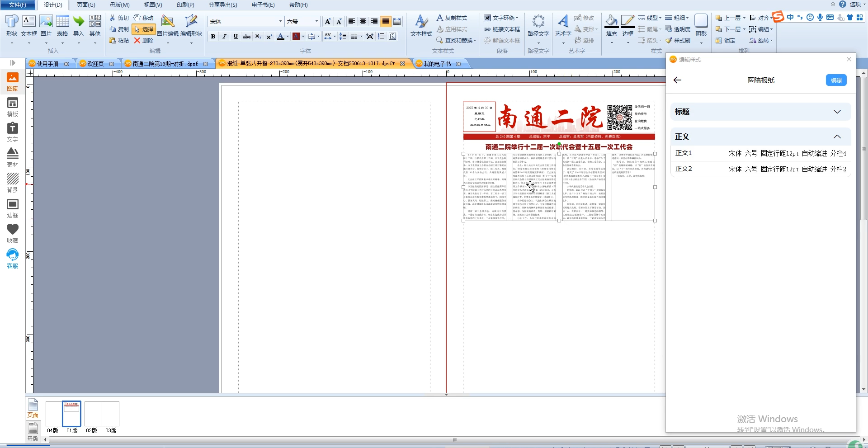Open the 素材 materials sidebar panel
The height and width of the screenshot is (448, 868).
pos(13,158)
